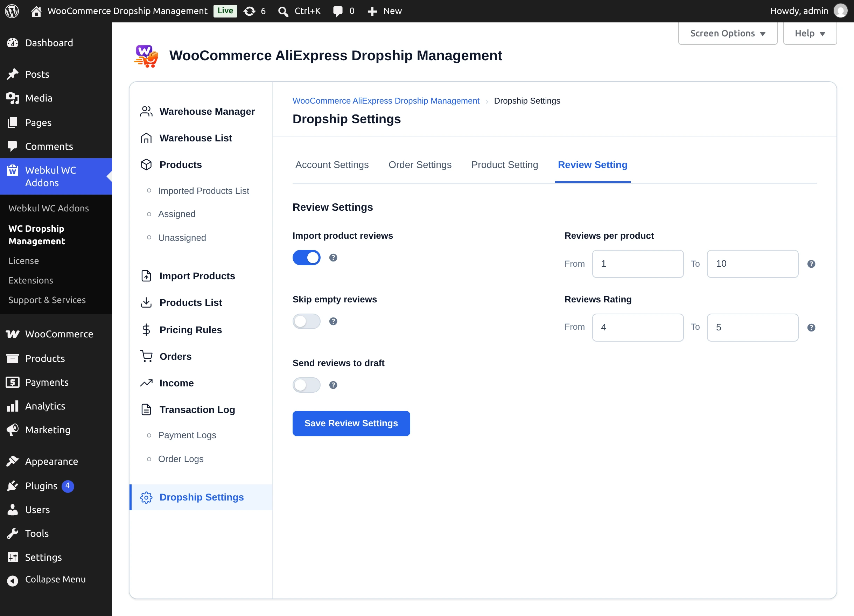Enable the Send reviews to draft toggle
Image resolution: width=854 pixels, height=616 pixels.
[307, 385]
